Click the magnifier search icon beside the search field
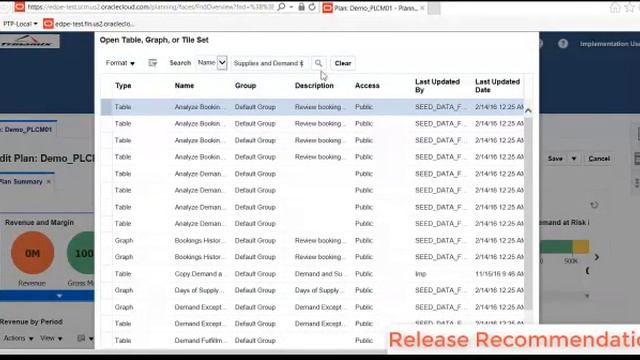This screenshot has width=640, height=360. coord(318,63)
